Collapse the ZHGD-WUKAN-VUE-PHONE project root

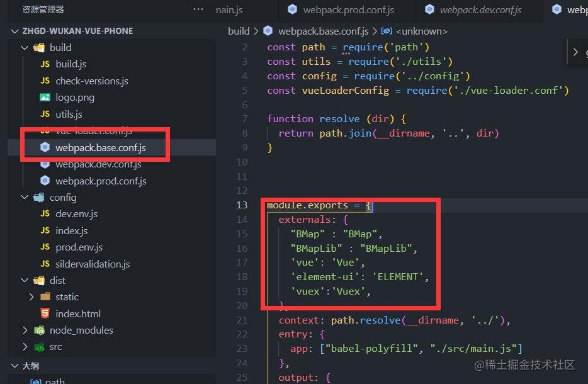click(x=14, y=31)
